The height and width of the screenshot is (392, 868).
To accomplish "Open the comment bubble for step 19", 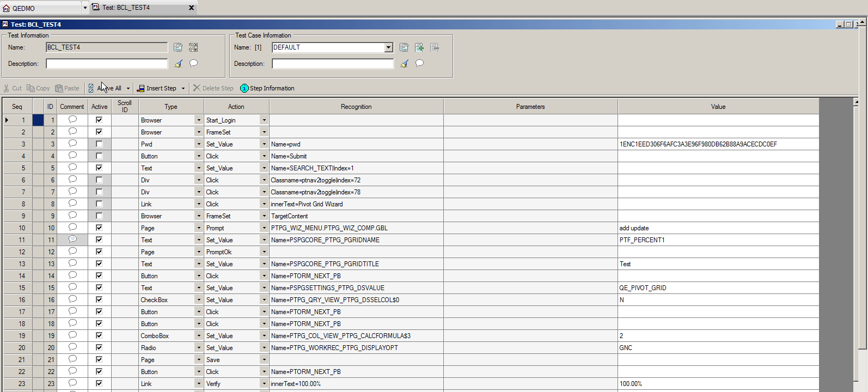I will point(72,335).
